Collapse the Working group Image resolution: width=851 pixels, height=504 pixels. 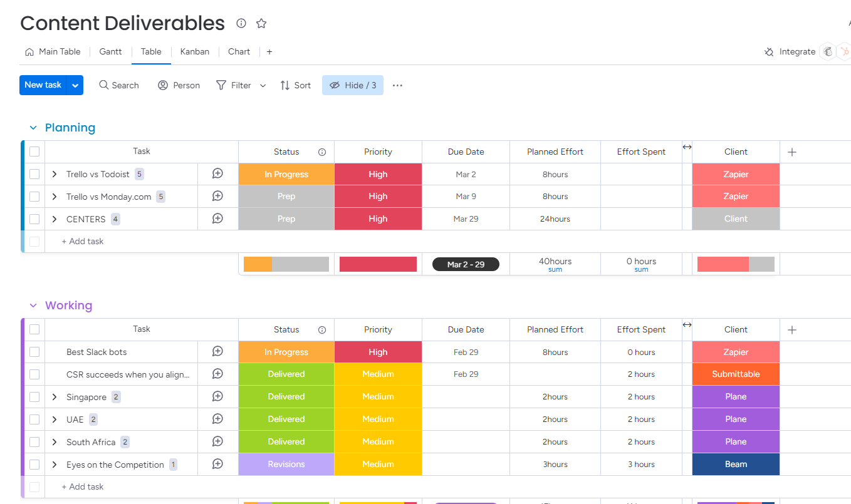pyautogui.click(x=33, y=305)
